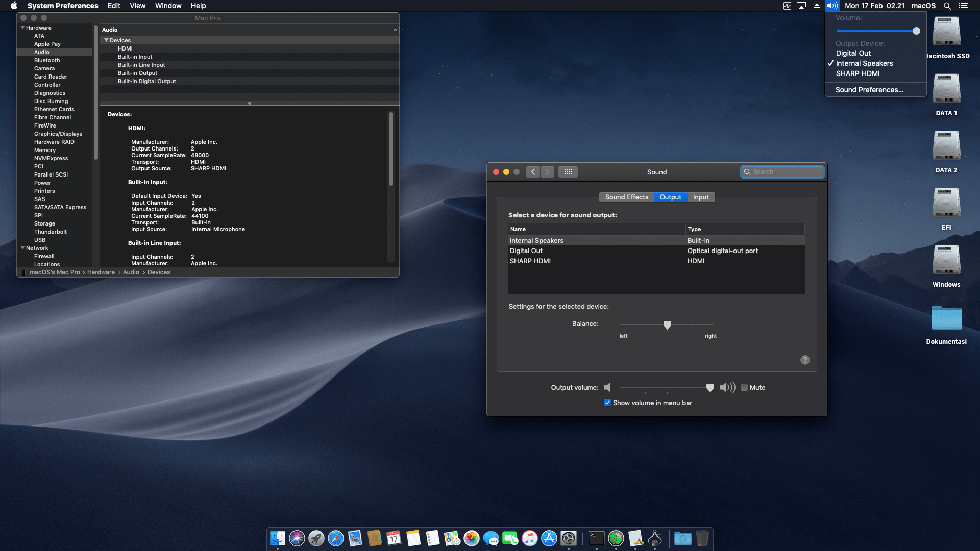980x551 pixels.
Task: Show all preferences grid button
Action: (x=568, y=172)
